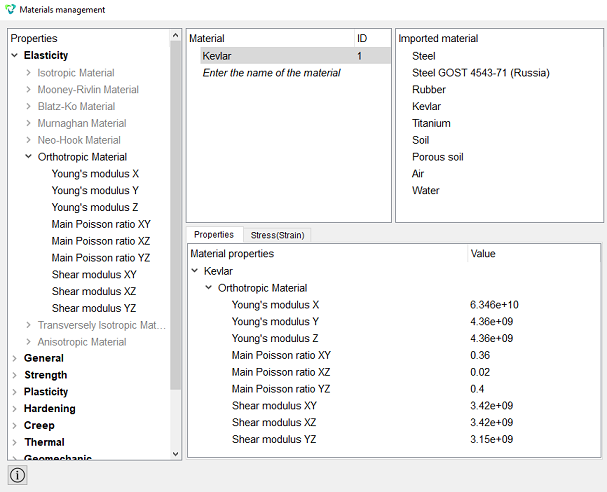Select Shear modulus XY in Properties tree

[x=94, y=274]
